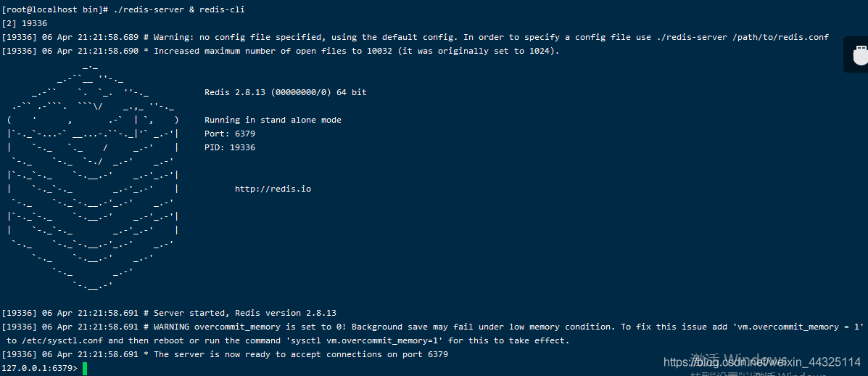Click the http://redis.io link text
Screen dimensions: 868x376
pos(273,189)
